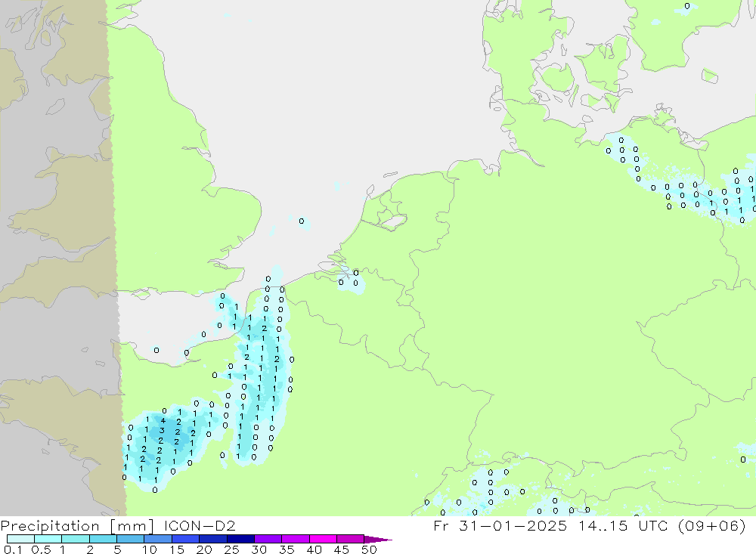The image size is (756, 554).
Task: Select the 'ICON-D2' model label
Action: coord(200,525)
